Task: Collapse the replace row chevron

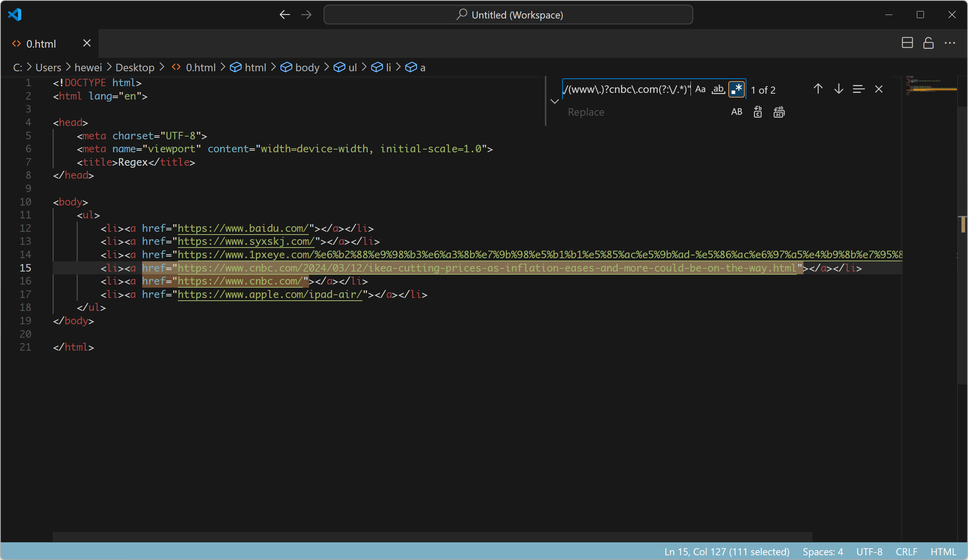Action: [x=555, y=101]
